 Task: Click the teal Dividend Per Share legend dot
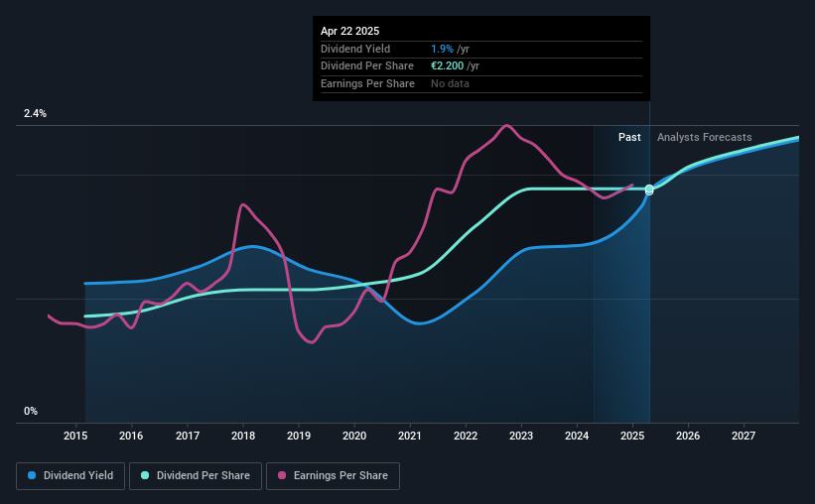coord(145,475)
